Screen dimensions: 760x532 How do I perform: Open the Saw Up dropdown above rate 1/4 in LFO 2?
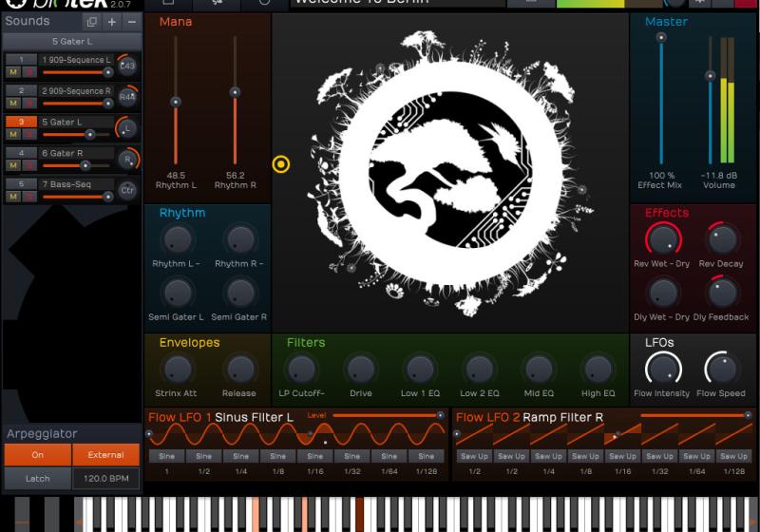click(548, 456)
